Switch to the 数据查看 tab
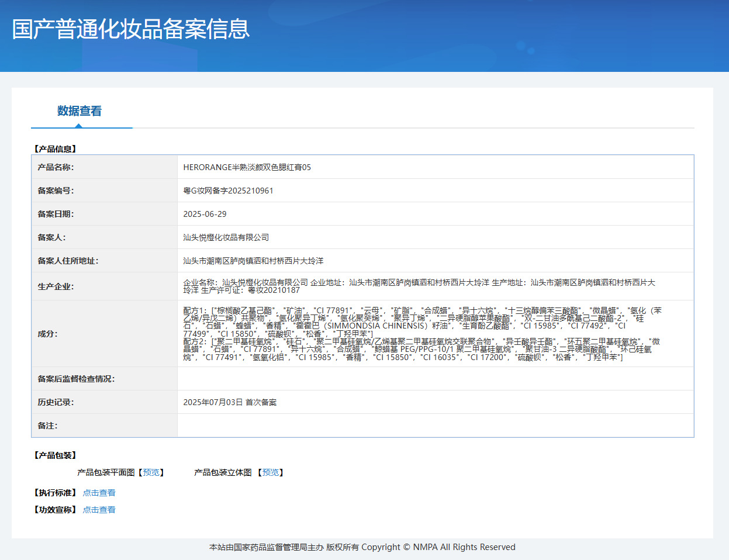 (80, 111)
